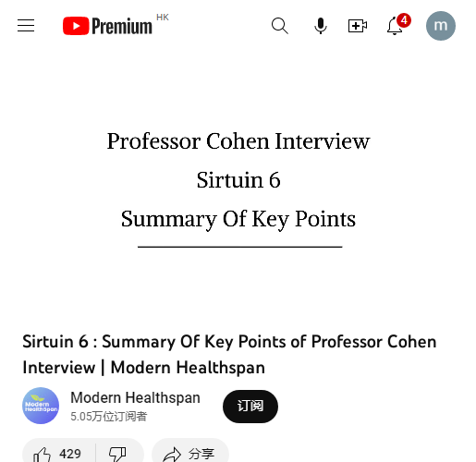
Task: Go to YouTube Premium home logo
Action: tap(107, 26)
